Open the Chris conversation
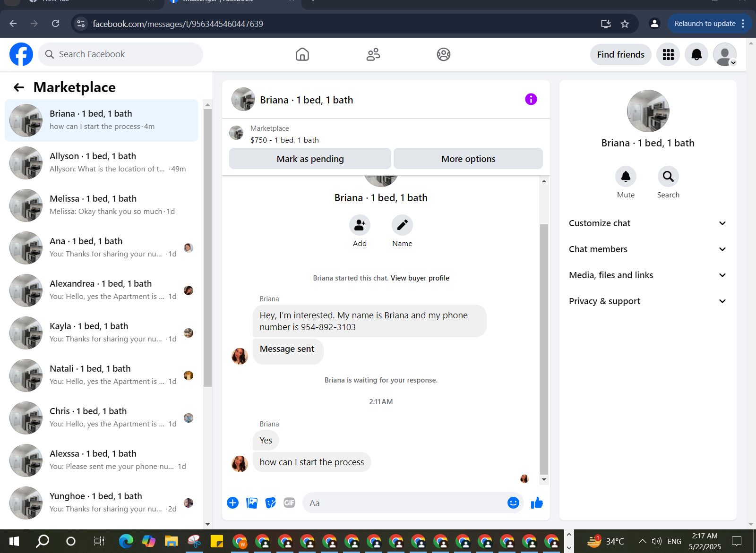This screenshot has width=756, height=553. tap(102, 418)
